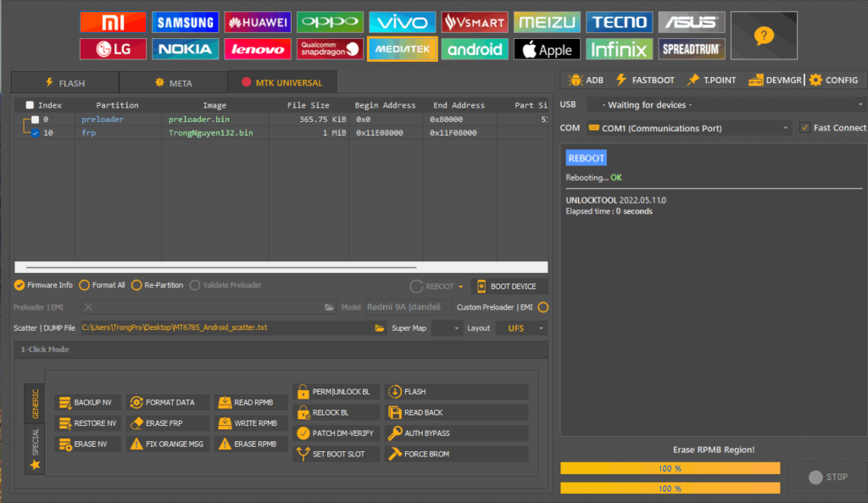Choose the Samsung brand logo
Image resolution: width=868 pixels, height=503 pixels.
(185, 22)
